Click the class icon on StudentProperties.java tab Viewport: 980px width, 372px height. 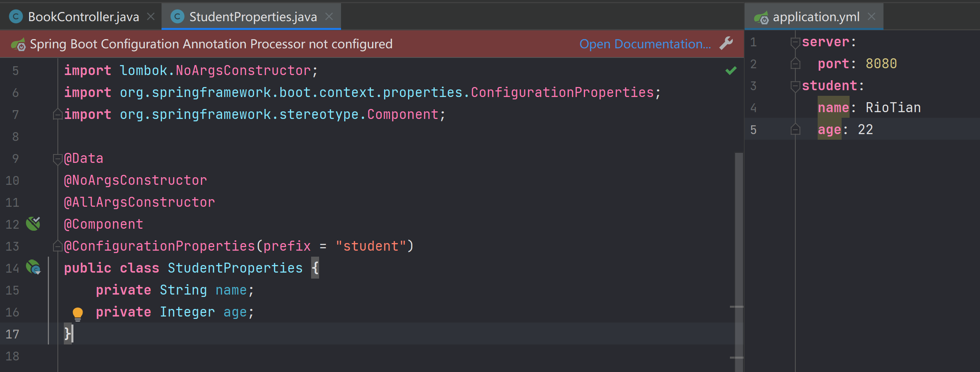pos(177,17)
